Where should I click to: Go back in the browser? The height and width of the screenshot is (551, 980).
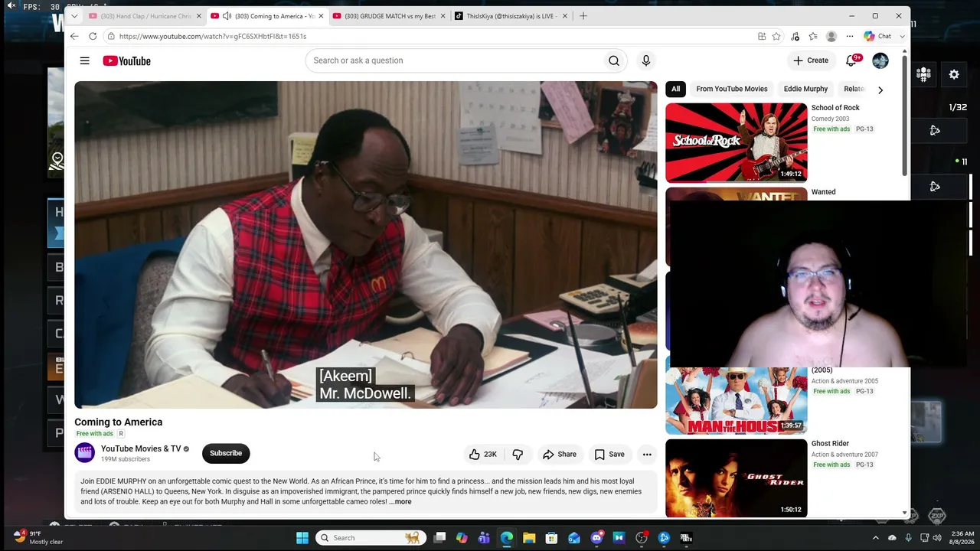pos(74,36)
